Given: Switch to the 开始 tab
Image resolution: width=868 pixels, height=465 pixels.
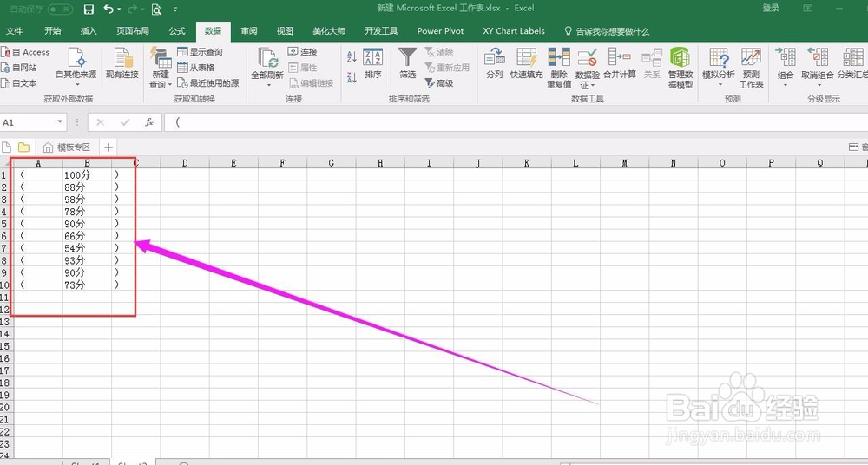Looking at the screenshot, I should click(53, 31).
